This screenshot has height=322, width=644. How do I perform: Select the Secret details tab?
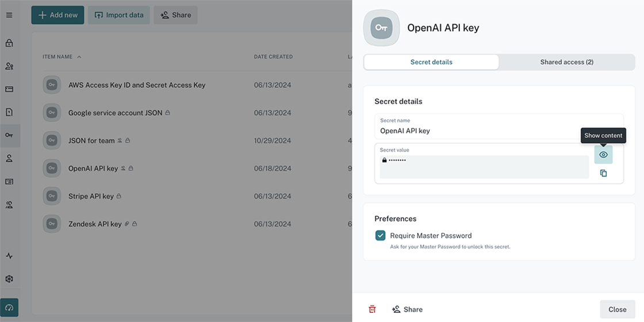(431, 62)
